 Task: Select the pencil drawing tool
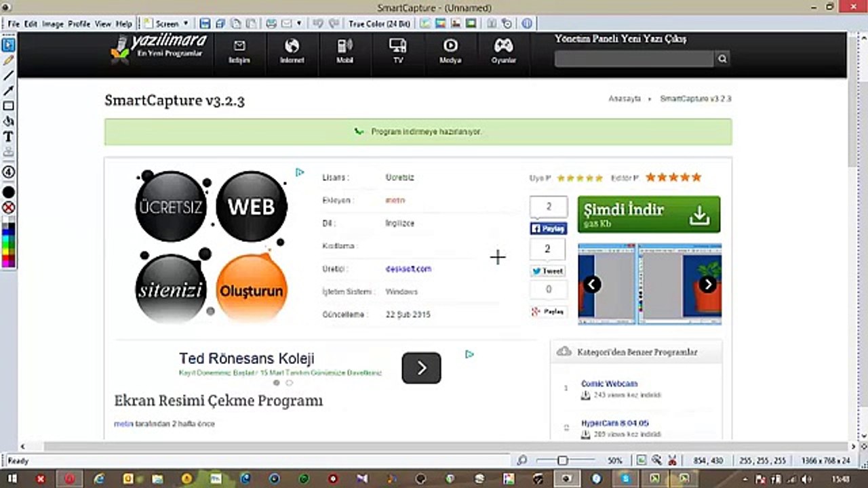[x=8, y=61]
